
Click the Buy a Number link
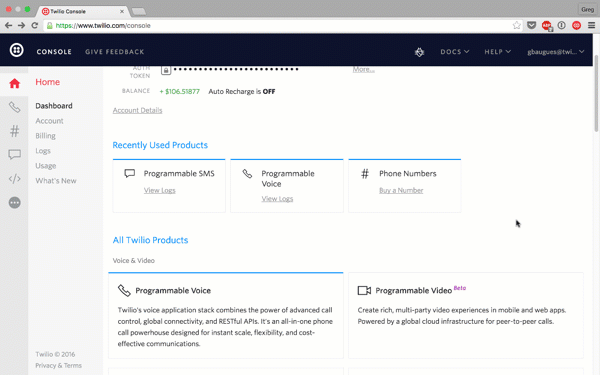coord(401,190)
